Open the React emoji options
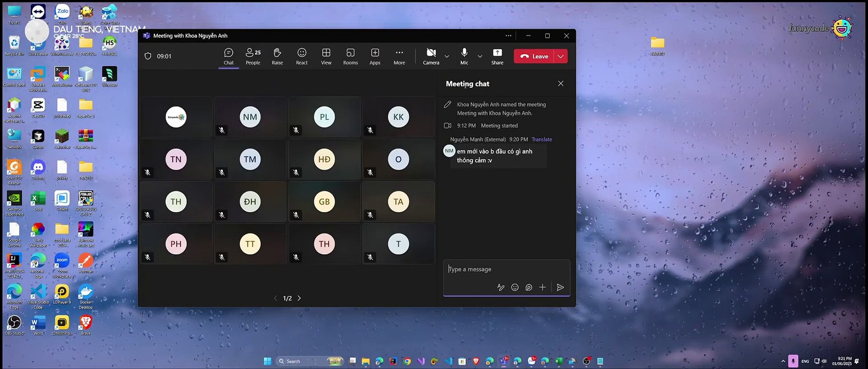The width and height of the screenshot is (868, 369). (302, 56)
